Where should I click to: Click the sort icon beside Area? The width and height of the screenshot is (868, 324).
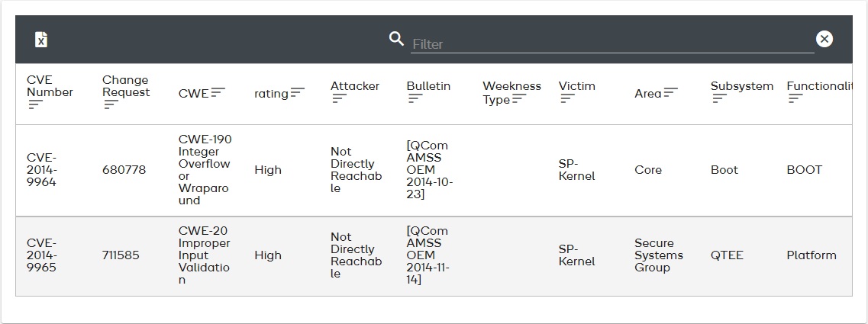coord(671,93)
